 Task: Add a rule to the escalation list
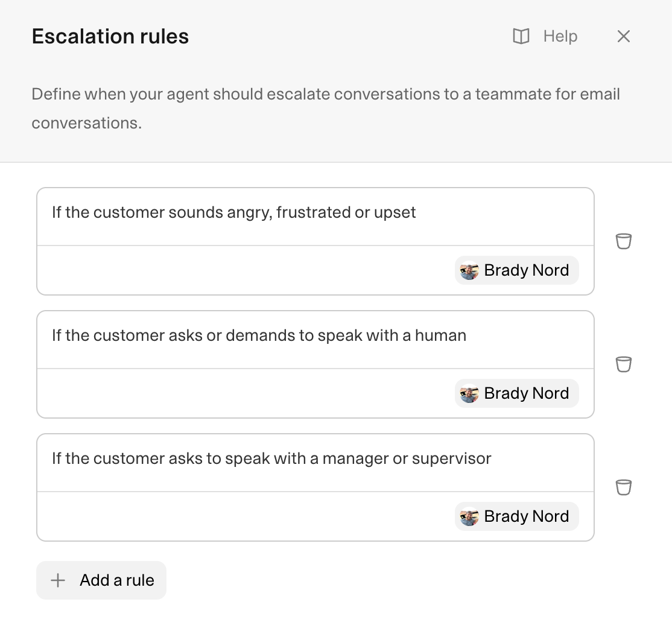coord(101,580)
